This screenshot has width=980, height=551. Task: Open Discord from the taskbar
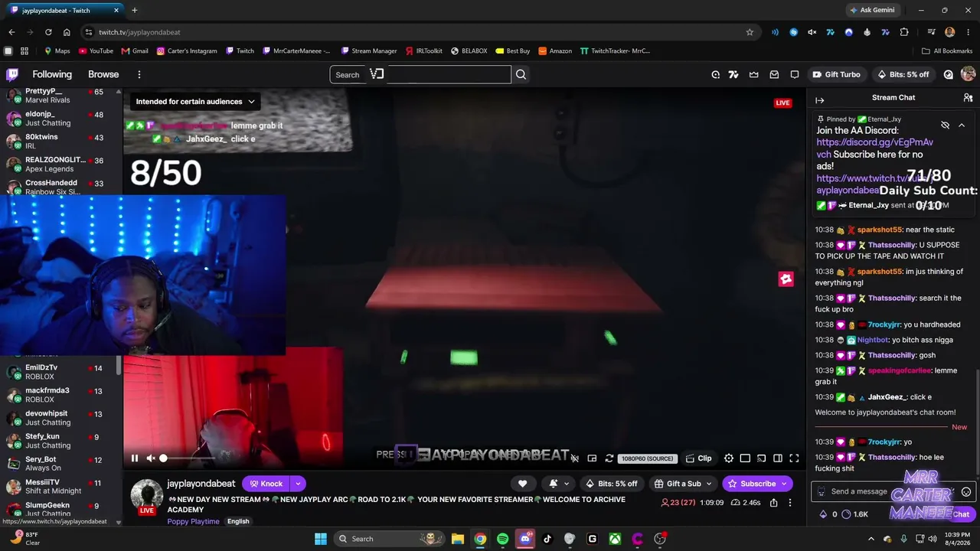coord(525,539)
